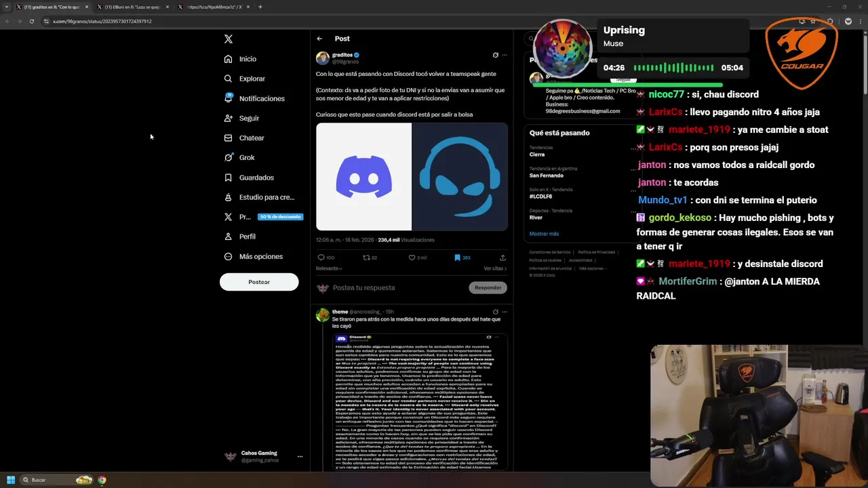This screenshot has width=868, height=488.
Task: Open Política de Privacidad footer link
Action: (x=596, y=252)
